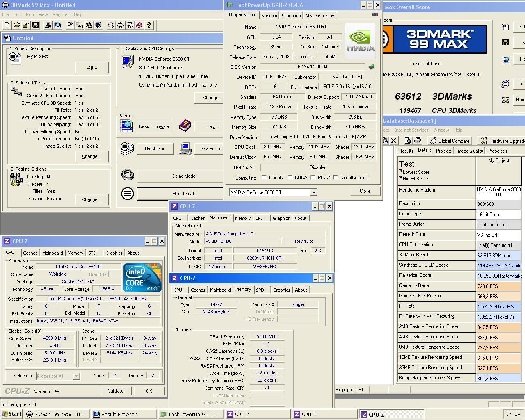Click the print preview icon in Result Browser toolbar
The height and width of the screenshot is (420, 525).
click(408, 141)
